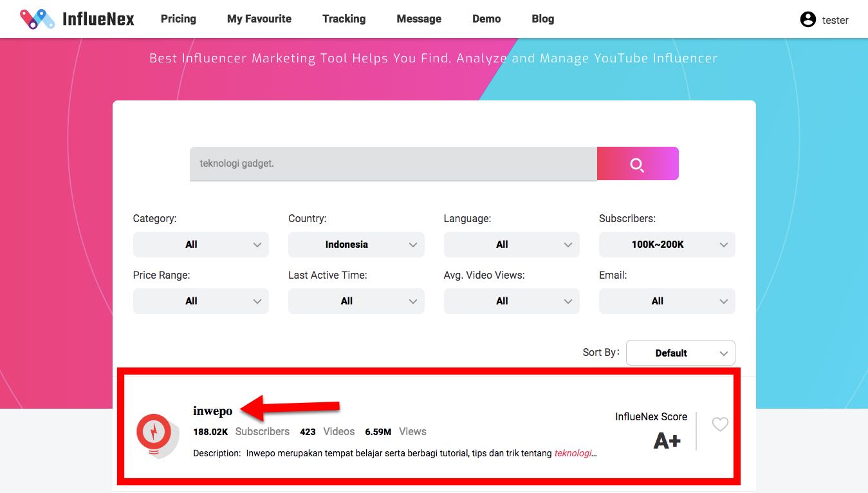This screenshot has height=493, width=868.
Task: Open the Last Active Time dropdown
Action: click(x=356, y=301)
